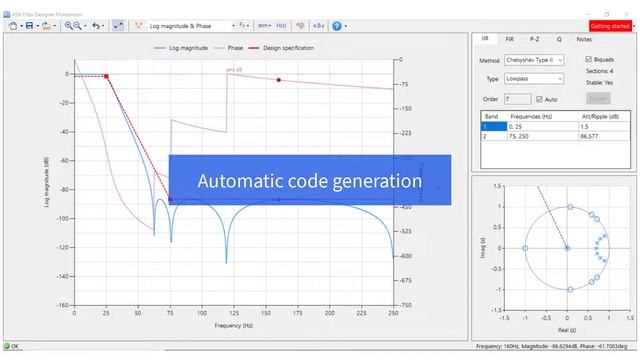This screenshot has width=640, height=360.
Task: Select band 2 row cell
Action: [494, 136]
